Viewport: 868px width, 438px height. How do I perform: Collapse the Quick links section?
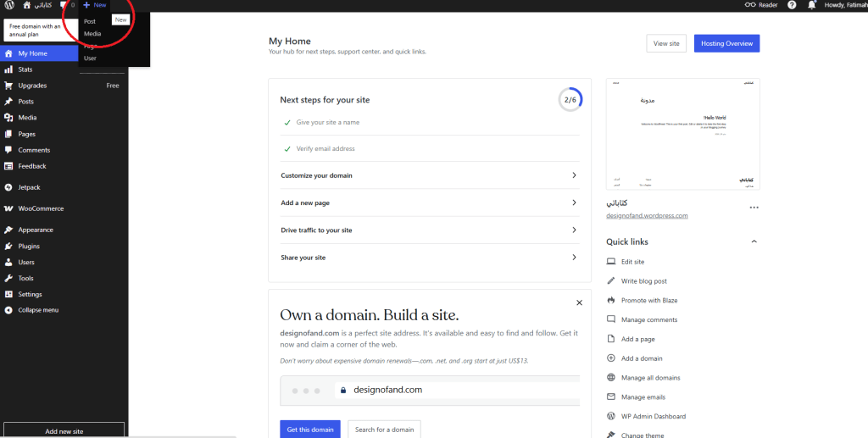754,242
